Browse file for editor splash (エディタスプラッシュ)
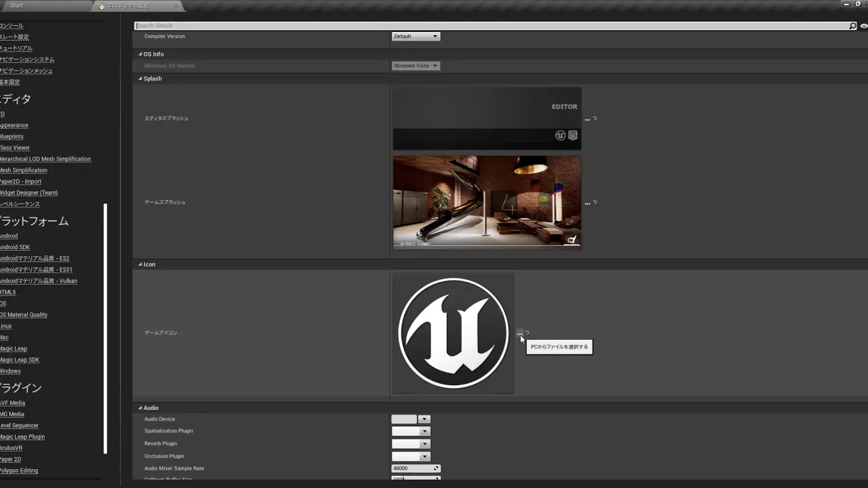Screen dimensions: 868x488 [x=587, y=120]
